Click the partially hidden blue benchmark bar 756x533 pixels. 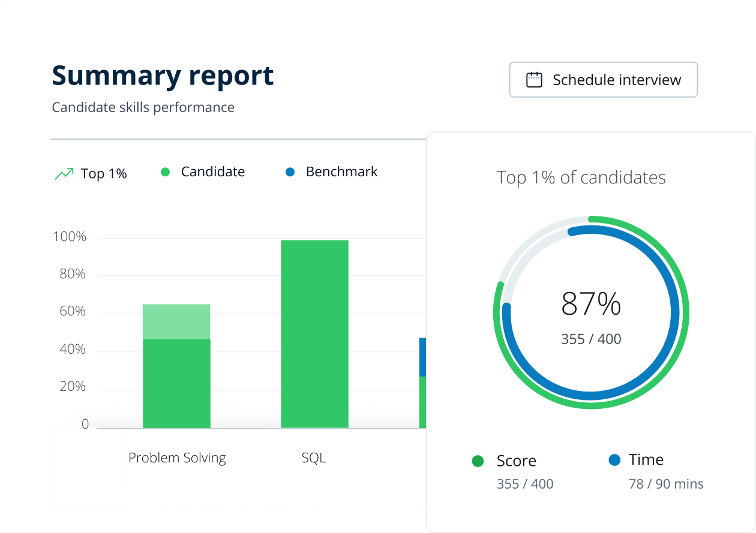(x=422, y=357)
